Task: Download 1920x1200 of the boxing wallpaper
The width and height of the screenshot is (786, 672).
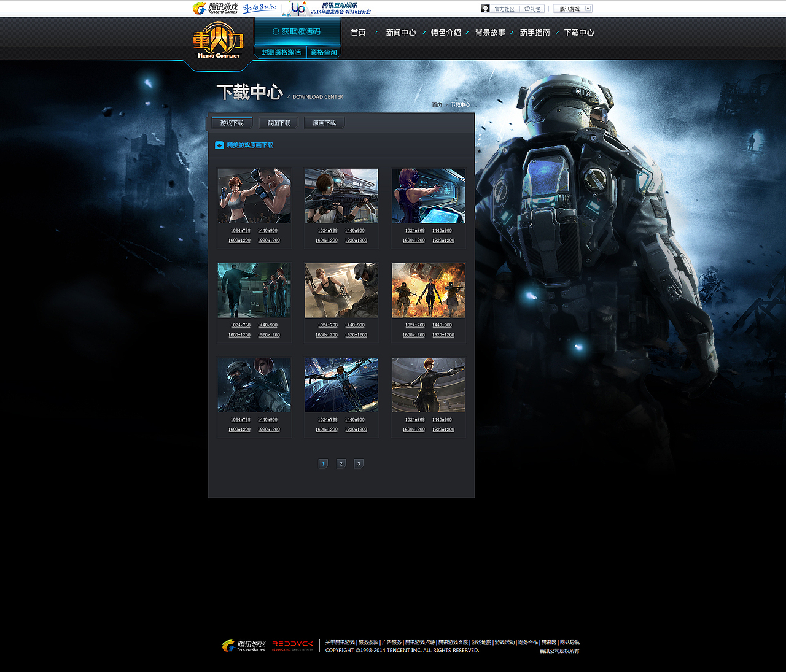Action: coord(269,241)
